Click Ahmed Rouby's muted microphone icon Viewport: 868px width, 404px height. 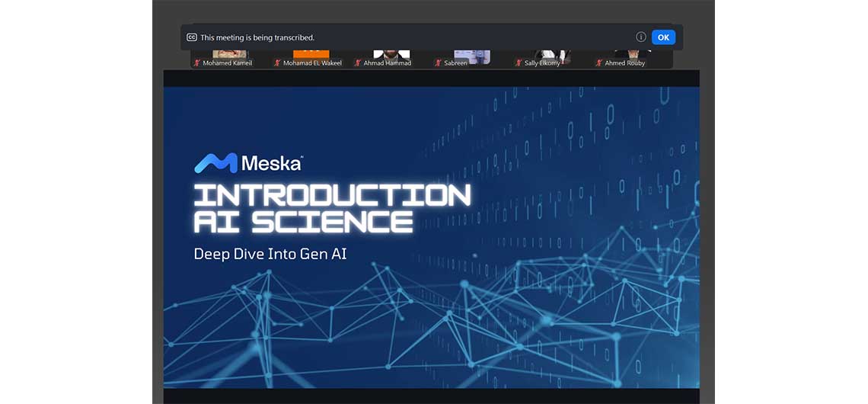(x=598, y=63)
